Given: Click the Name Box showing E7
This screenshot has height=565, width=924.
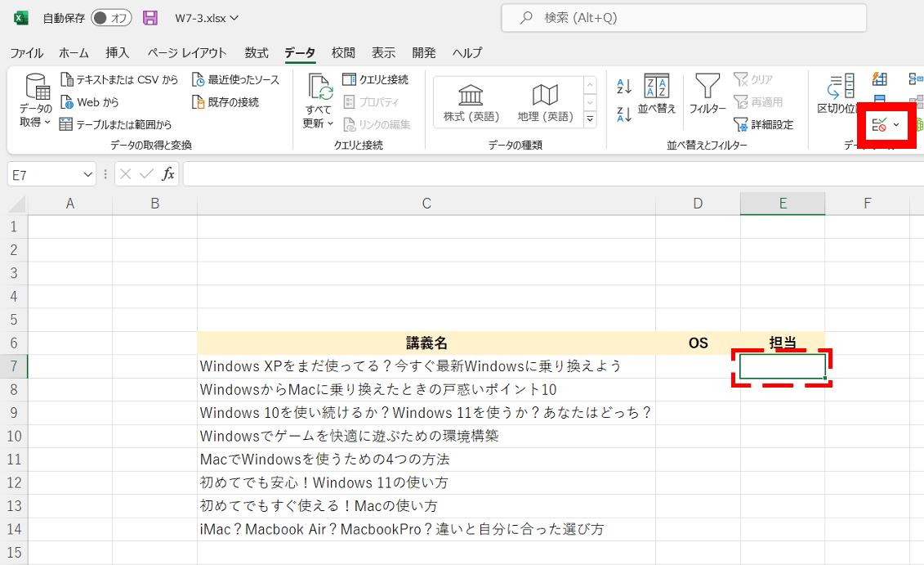Looking at the screenshot, I should pyautogui.click(x=46, y=175).
